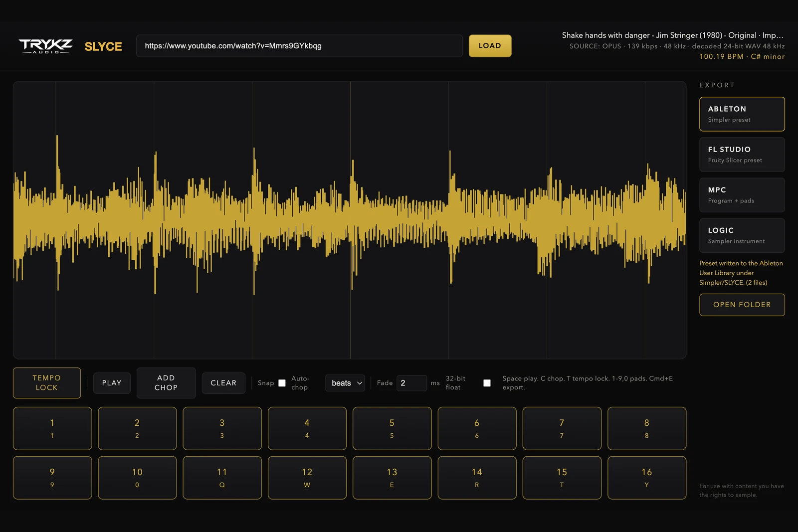The width and height of the screenshot is (798, 532).
Task: Click the CLEAR button
Action: pos(223,383)
